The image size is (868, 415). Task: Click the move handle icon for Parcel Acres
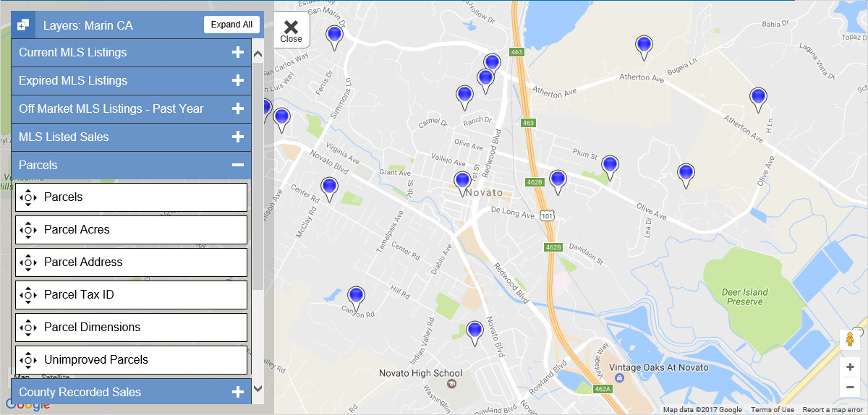click(x=28, y=230)
